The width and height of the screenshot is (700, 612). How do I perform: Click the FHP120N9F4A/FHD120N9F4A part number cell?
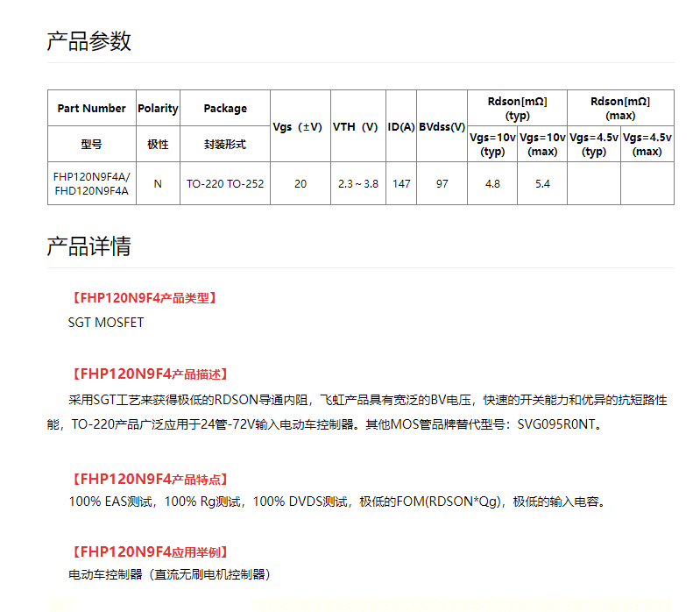pos(92,184)
